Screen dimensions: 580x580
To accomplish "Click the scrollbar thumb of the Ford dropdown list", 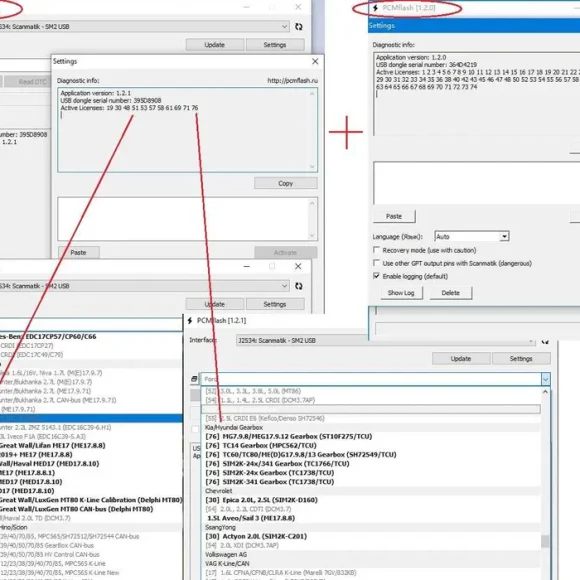I will pyautogui.click(x=545, y=541).
